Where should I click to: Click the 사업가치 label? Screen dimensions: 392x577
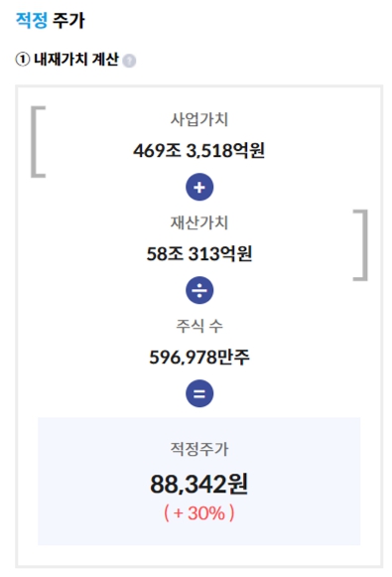click(199, 119)
